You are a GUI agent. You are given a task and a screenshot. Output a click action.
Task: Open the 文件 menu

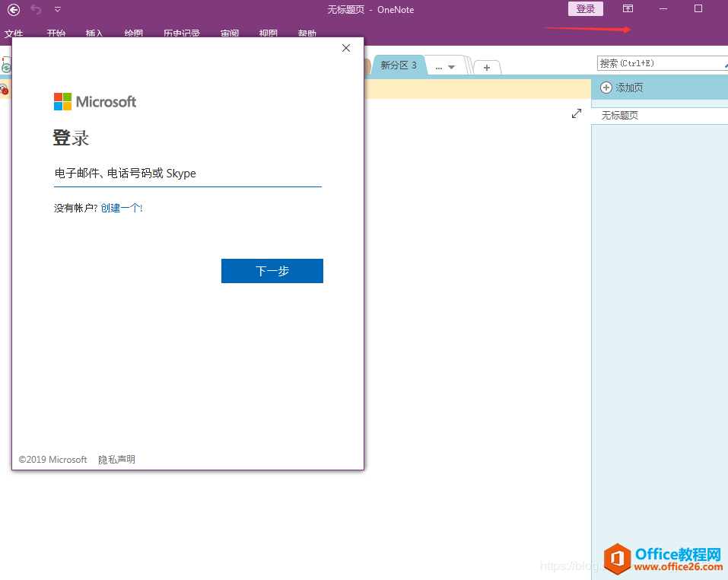click(14, 33)
